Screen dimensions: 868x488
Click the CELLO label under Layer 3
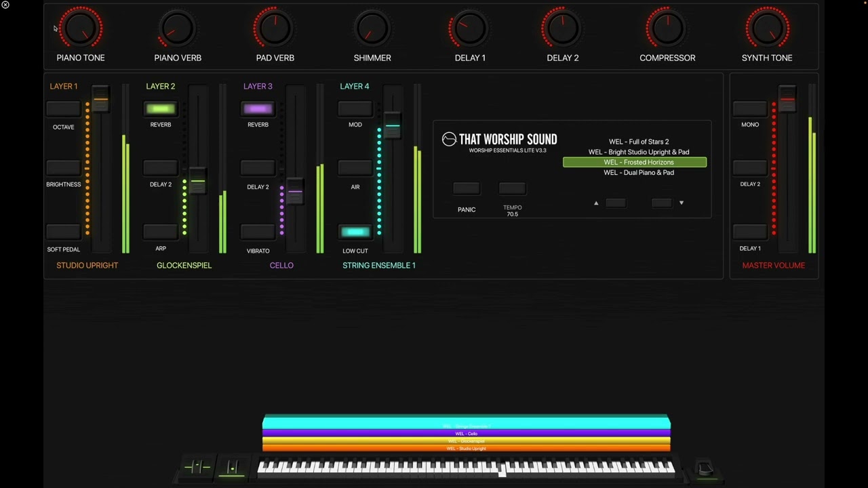click(281, 265)
